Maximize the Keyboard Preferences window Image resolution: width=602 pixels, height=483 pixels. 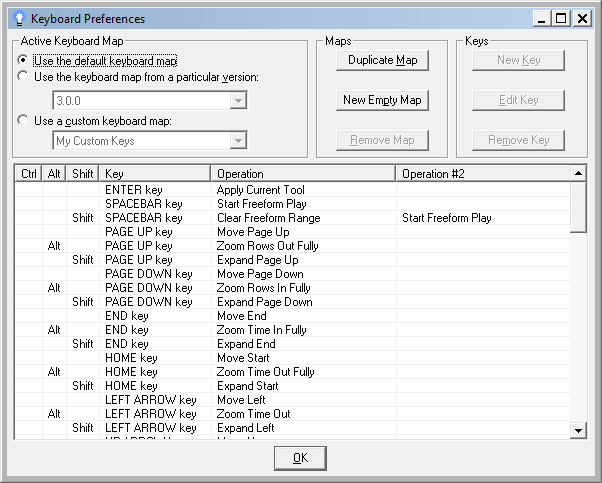[561, 18]
